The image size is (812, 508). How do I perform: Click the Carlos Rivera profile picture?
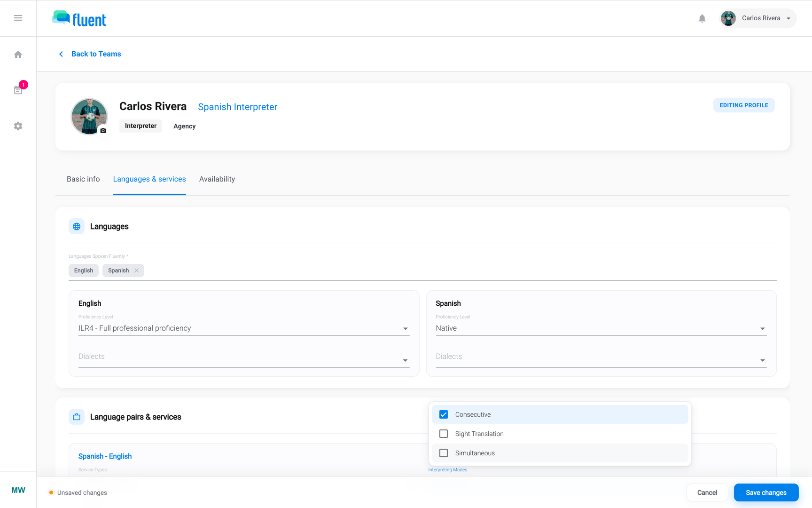89,117
